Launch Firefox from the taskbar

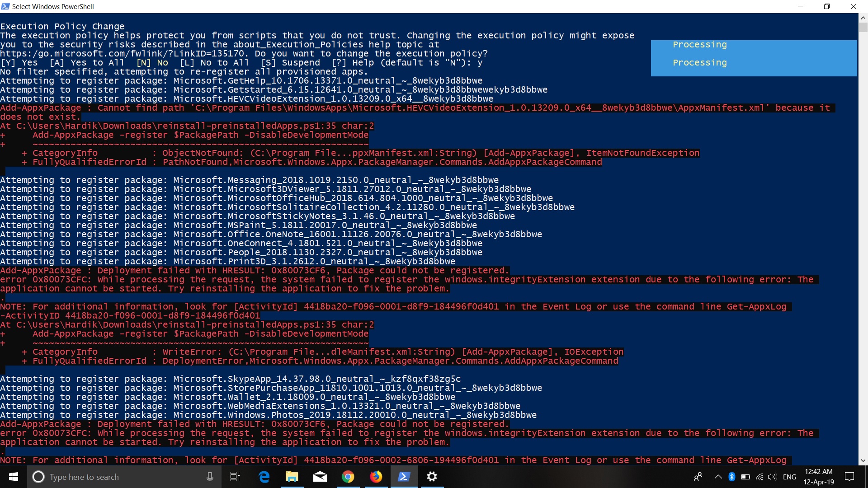tap(376, 477)
